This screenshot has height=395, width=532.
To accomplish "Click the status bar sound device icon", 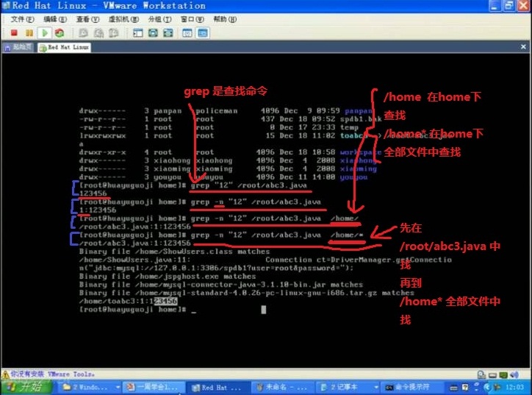I will (x=514, y=375).
